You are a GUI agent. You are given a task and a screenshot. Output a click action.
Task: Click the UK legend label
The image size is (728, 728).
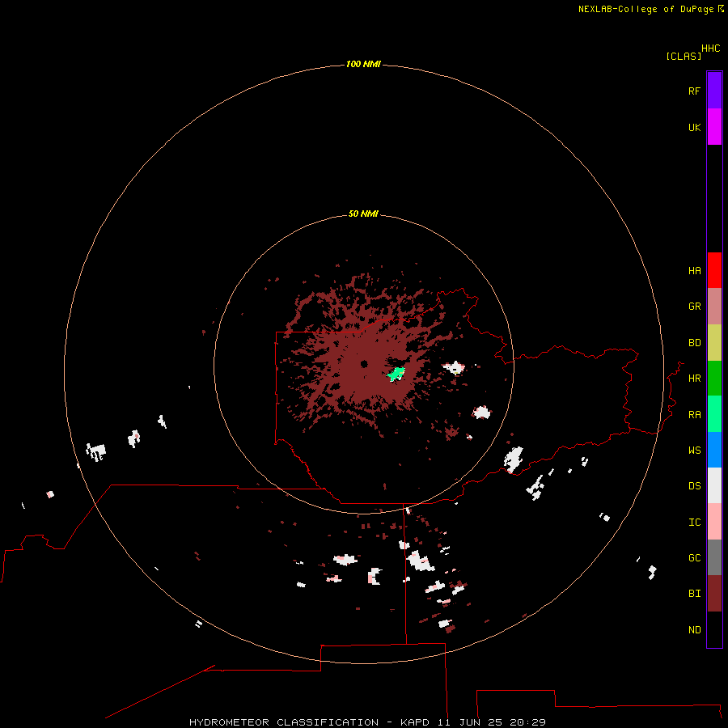pyautogui.click(x=694, y=127)
